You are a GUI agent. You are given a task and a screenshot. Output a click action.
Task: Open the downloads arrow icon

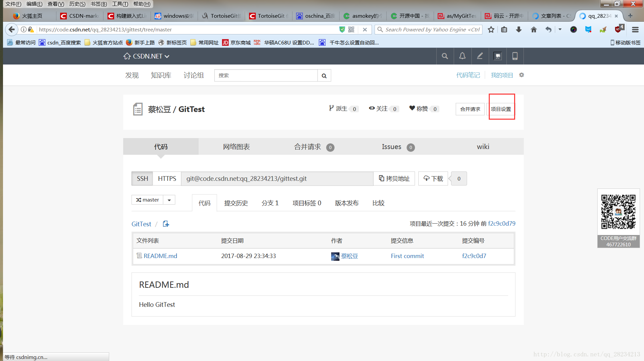pos(519,29)
